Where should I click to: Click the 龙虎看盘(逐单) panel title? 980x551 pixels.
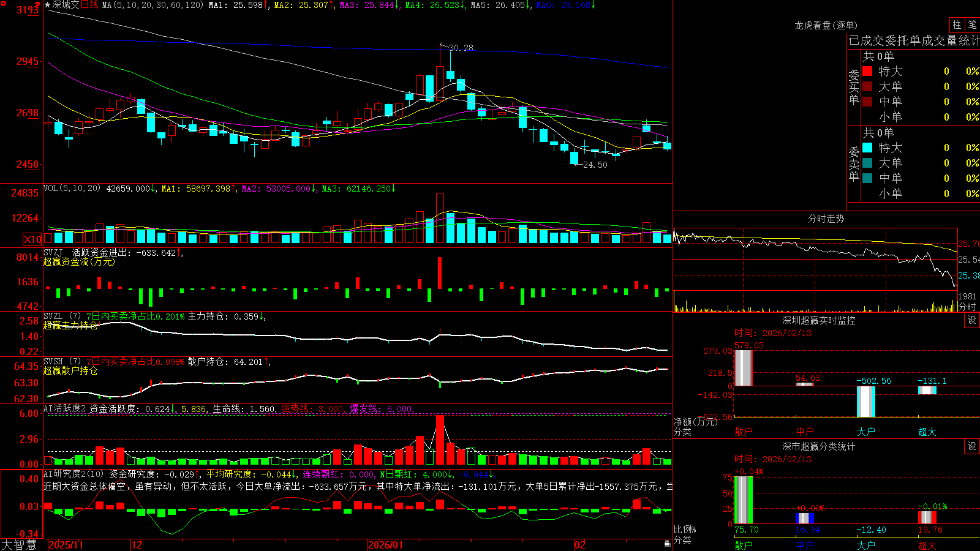[x=826, y=25]
